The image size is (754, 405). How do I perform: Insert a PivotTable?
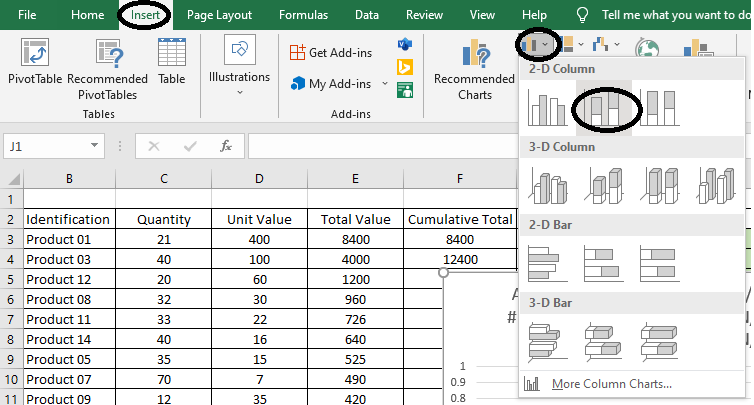(35, 62)
